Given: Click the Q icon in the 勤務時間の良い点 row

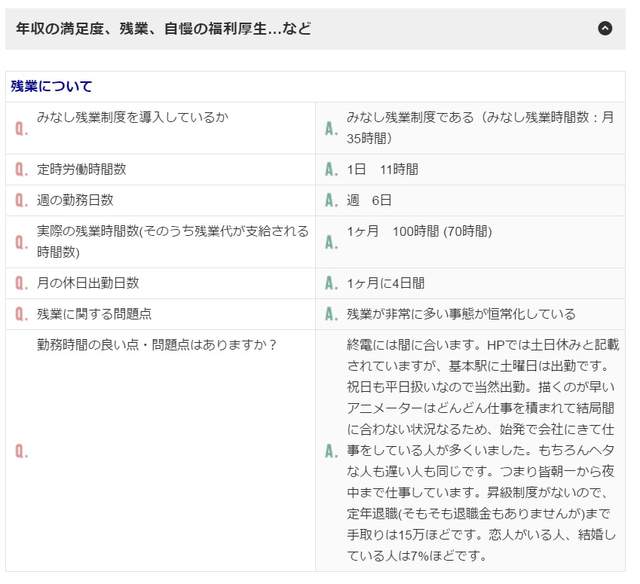Looking at the screenshot, I should [x=21, y=451].
